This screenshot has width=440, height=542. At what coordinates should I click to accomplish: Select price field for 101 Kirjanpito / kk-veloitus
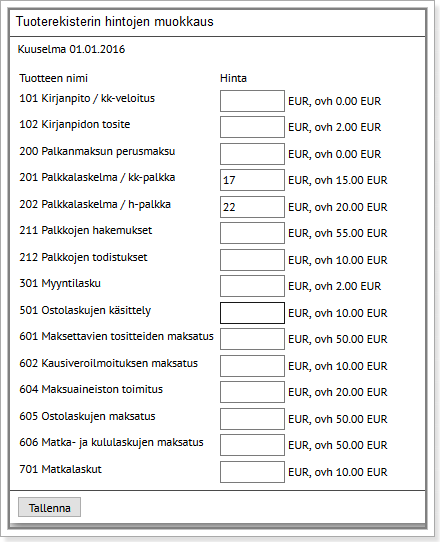coord(252,101)
